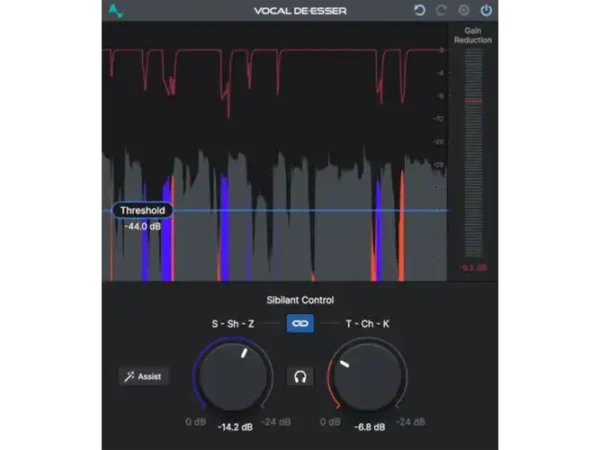Open the settings gear in header
This screenshot has width=600, height=450.
(464, 10)
